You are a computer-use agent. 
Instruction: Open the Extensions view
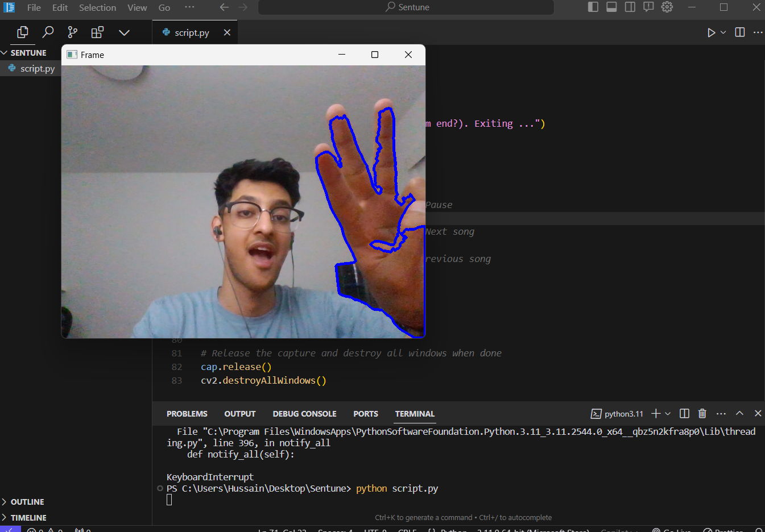[x=98, y=32]
